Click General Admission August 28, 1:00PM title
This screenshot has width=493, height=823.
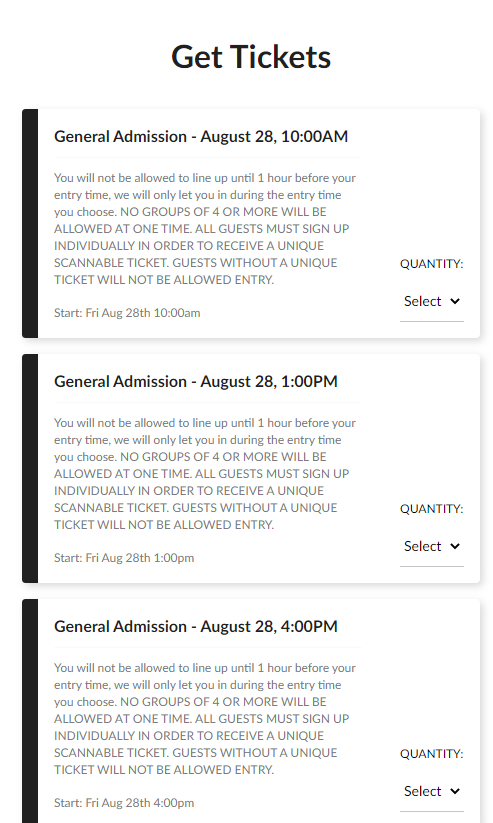coord(195,382)
